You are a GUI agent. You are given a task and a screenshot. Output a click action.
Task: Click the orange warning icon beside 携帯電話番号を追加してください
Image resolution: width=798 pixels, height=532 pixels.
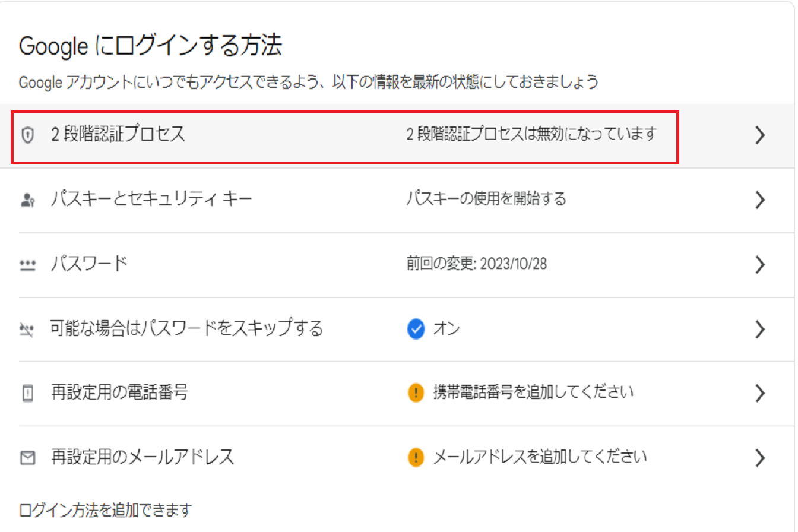416,392
